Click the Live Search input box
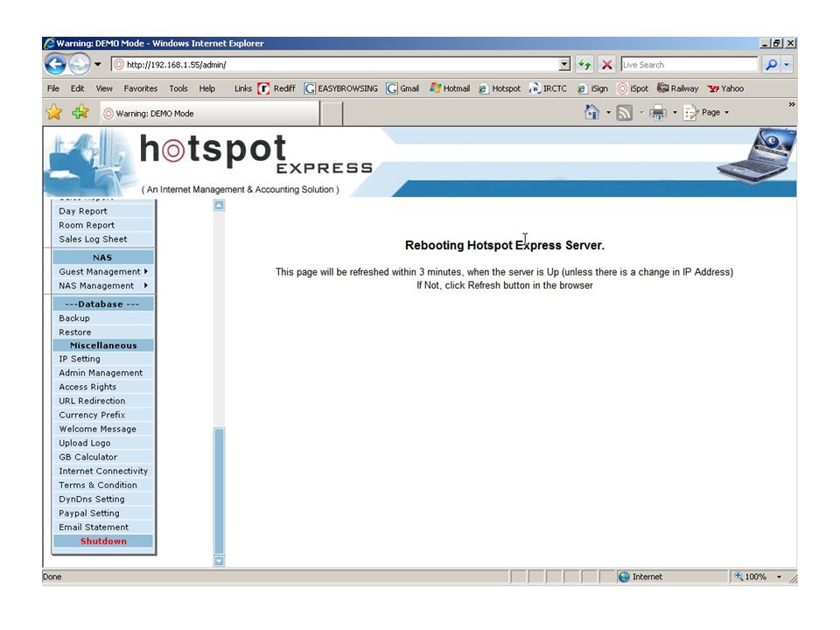This screenshot has width=840, height=630. [x=689, y=65]
